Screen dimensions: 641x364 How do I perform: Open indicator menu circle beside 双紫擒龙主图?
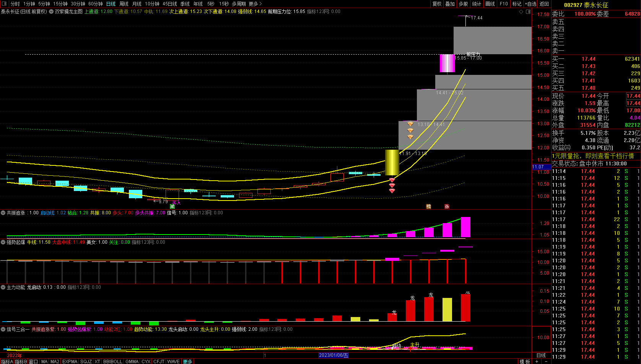pyautogui.click(x=51, y=12)
